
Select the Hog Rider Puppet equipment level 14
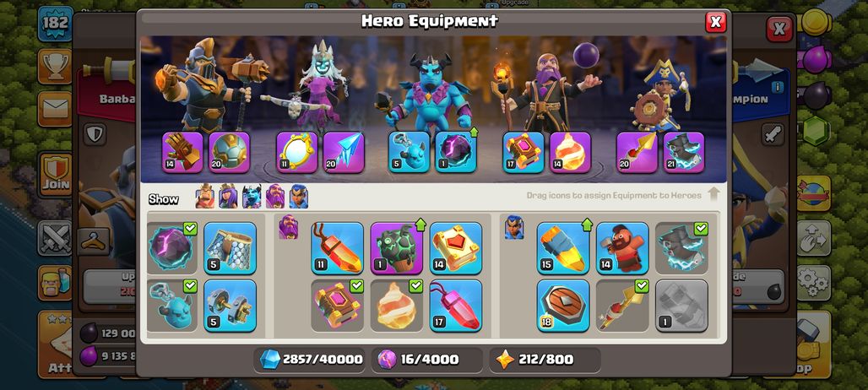pos(622,248)
